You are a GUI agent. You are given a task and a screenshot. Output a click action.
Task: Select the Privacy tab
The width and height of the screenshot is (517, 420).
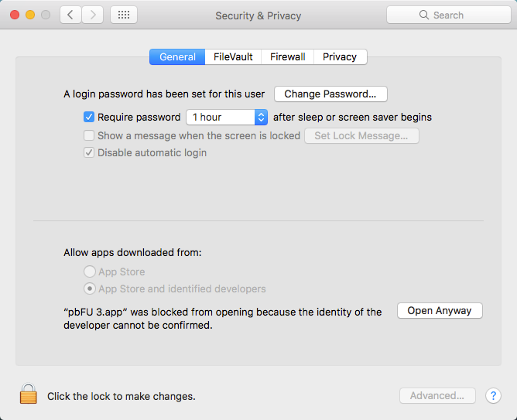coord(340,56)
